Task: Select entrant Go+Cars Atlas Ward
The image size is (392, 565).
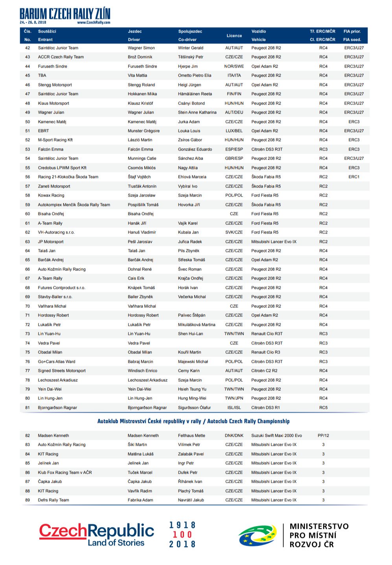Action: pyautogui.click(x=56, y=362)
